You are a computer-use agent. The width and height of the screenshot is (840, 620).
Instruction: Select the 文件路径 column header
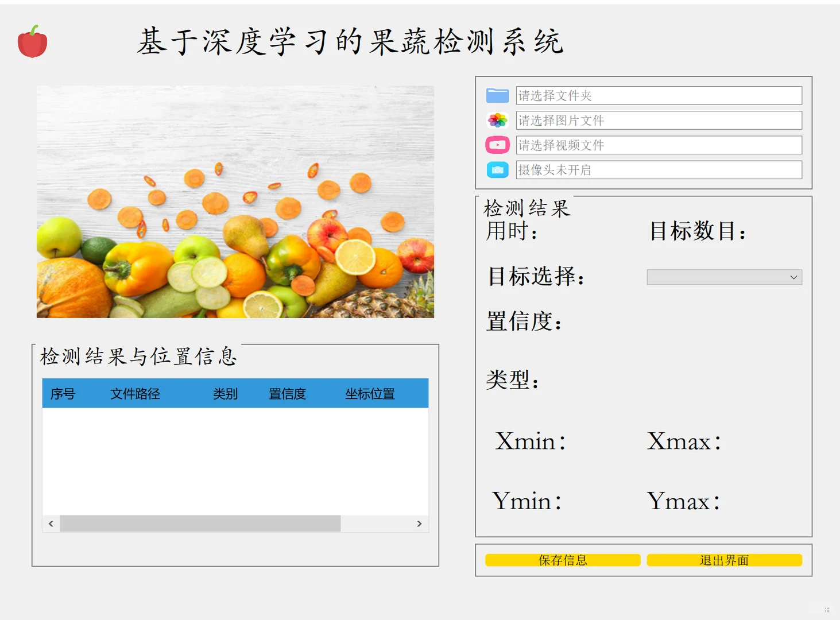[136, 393]
